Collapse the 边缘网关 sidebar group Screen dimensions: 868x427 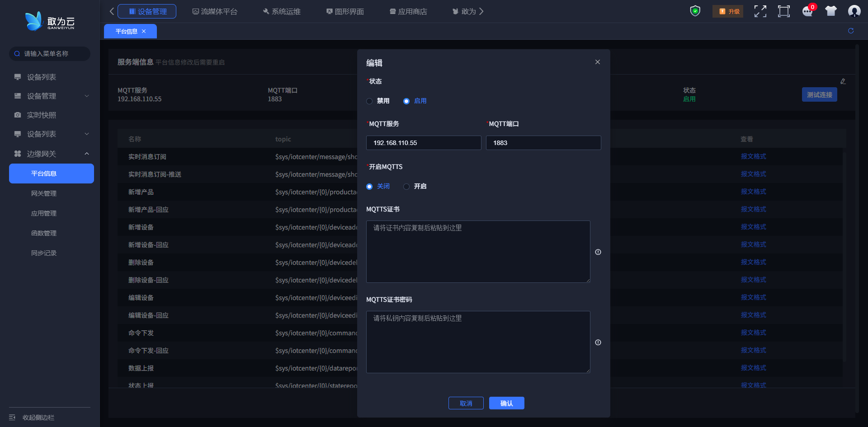click(x=51, y=154)
